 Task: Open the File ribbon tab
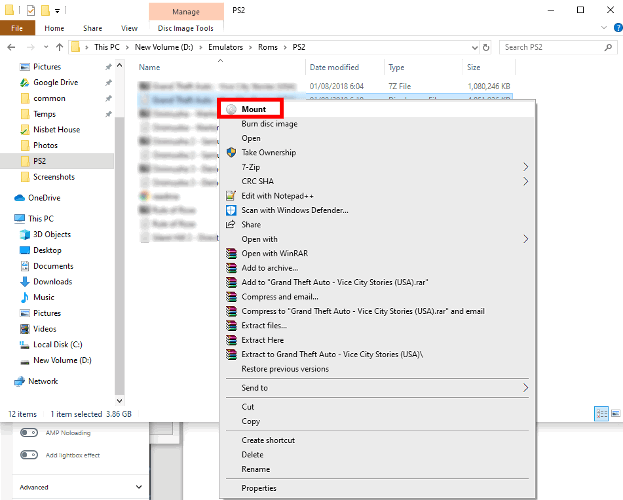tap(17, 28)
